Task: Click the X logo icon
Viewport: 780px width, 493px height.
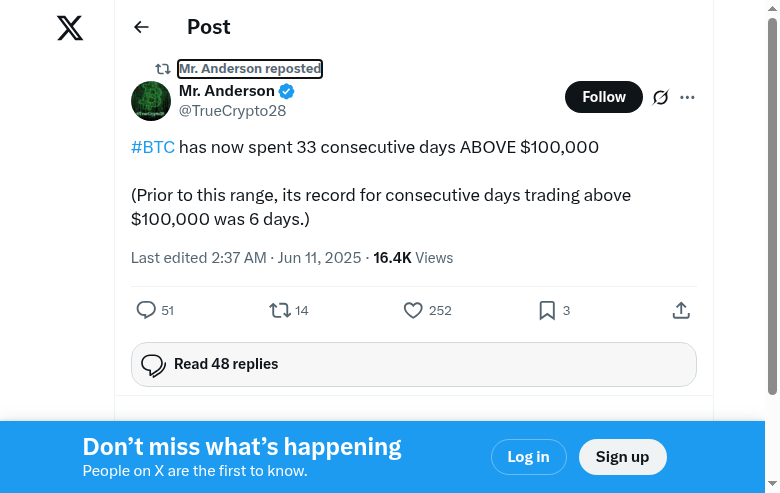Action: pos(70,28)
